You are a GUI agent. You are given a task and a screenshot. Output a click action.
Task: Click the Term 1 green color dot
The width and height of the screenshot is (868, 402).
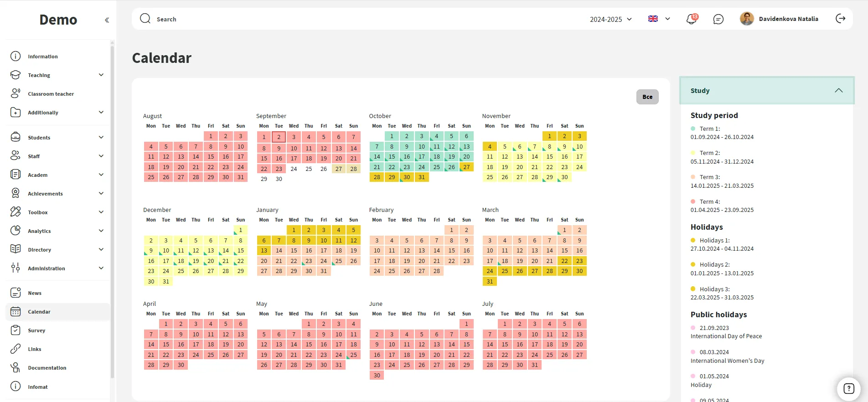point(693,129)
